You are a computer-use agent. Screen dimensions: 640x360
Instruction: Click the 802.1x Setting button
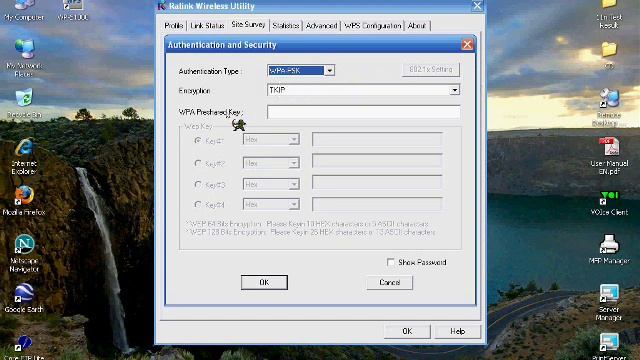pos(431,69)
